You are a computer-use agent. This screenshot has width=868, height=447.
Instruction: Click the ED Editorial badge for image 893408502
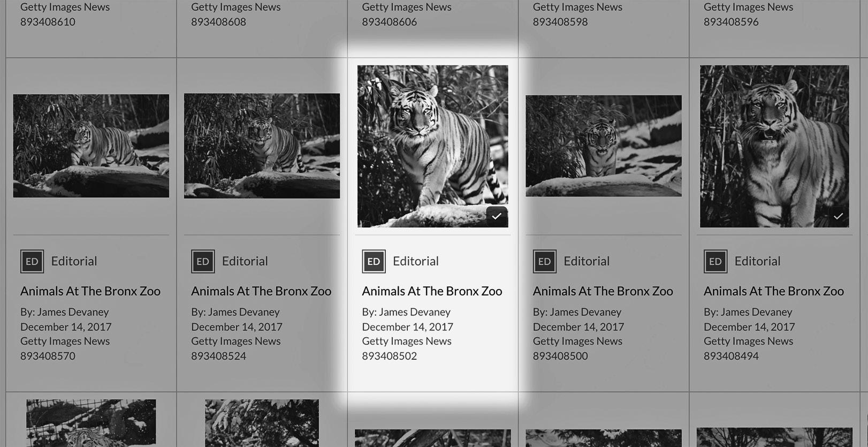[374, 261]
